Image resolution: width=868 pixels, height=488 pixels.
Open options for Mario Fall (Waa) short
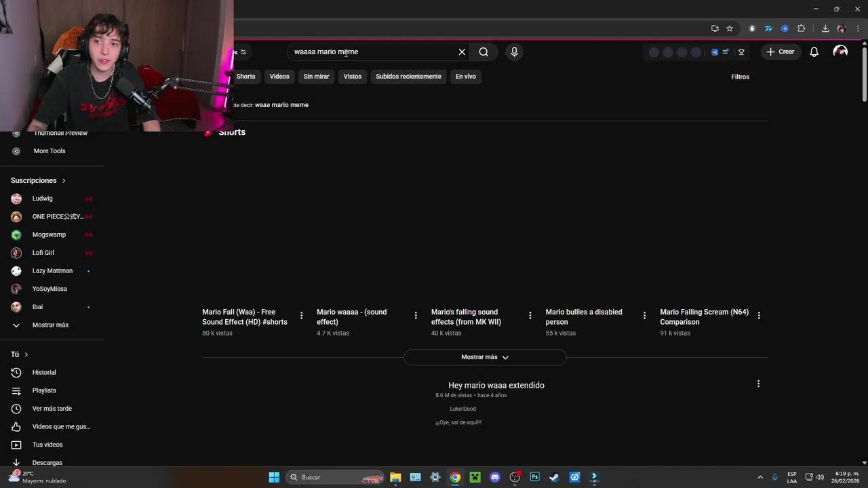[301, 315]
